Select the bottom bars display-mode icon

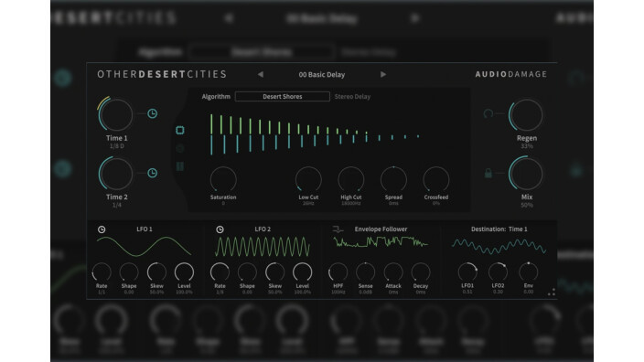[180, 166]
